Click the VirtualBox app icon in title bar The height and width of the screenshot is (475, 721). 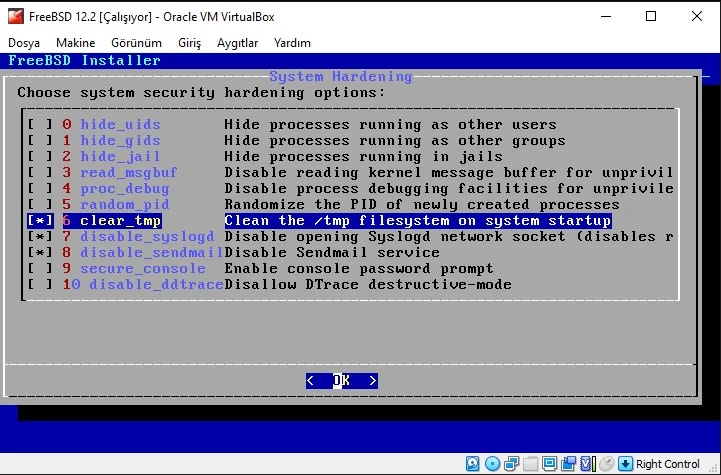coord(16,17)
